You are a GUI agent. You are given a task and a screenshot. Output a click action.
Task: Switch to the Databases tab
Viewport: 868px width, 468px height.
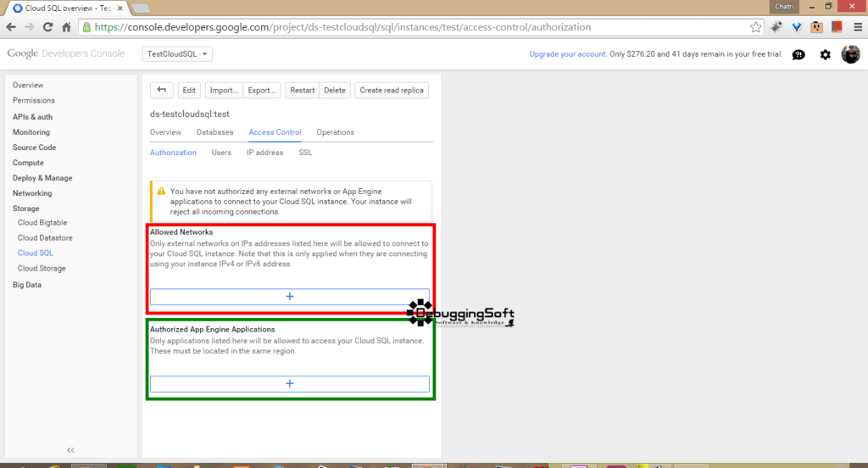[214, 132]
